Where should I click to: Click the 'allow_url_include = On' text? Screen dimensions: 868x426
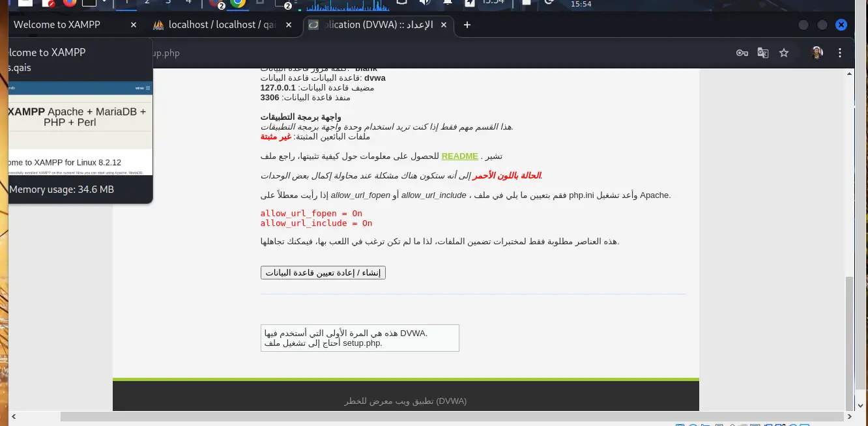(x=316, y=223)
